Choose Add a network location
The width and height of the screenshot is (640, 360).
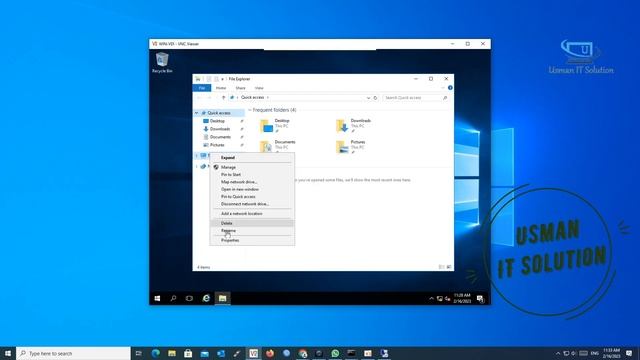[252, 214]
